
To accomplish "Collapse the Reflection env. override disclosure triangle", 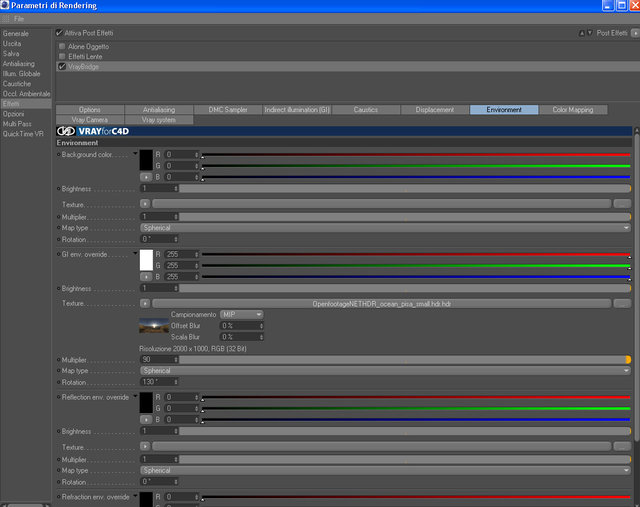I will pyautogui.click(x=135, y=396).
